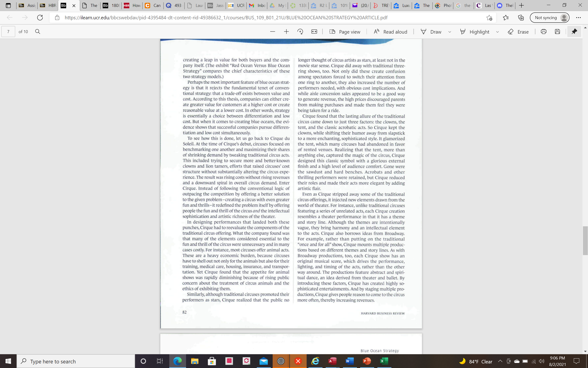Click the site lock info icon
The width and height of the screenshot is (588, 368).
(x=57, y=17)
